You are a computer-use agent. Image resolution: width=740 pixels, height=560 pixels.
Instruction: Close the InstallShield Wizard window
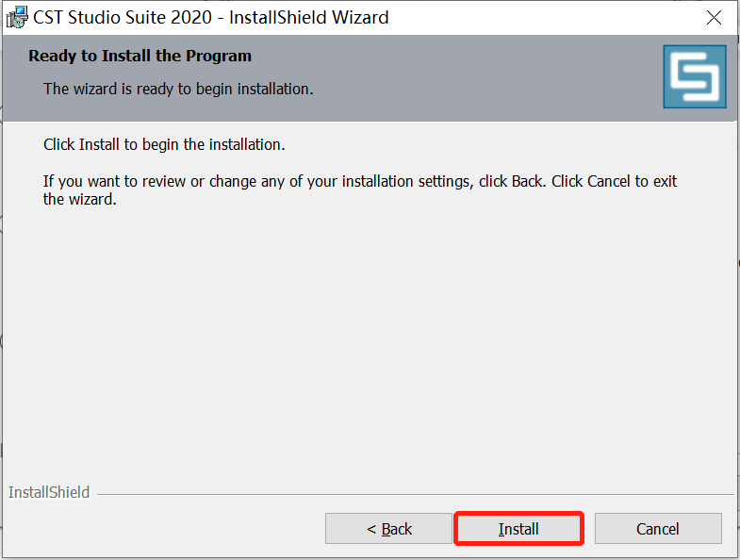coord(715,17)
